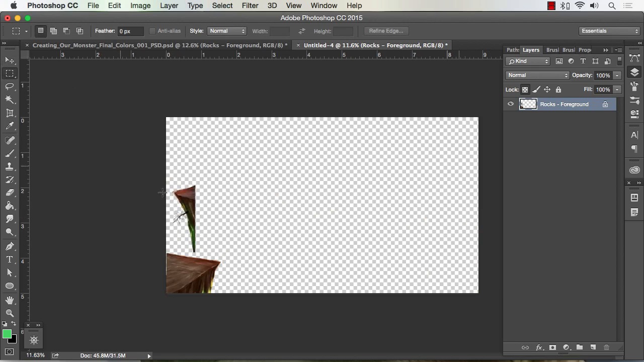Click the black background color swatch

14,340
